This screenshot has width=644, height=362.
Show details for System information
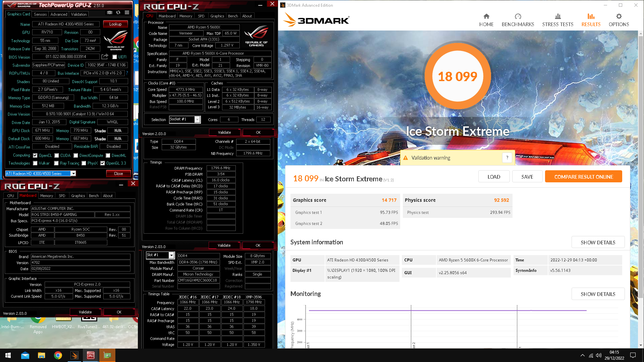tap(598, 242)
